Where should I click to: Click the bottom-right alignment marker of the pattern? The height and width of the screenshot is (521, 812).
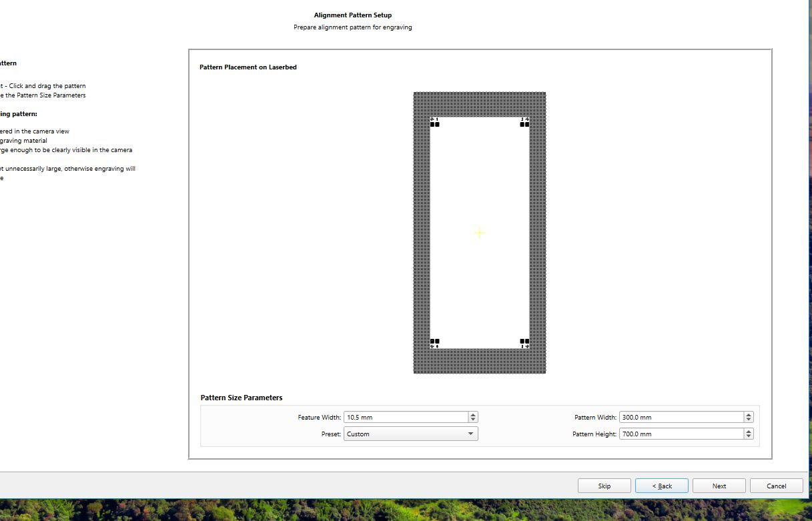point(524,344)
